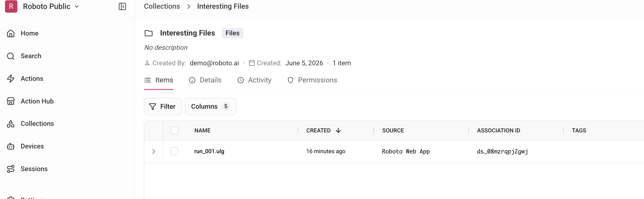
Task: Click association ID ds_08mzrqpj2gwj
Action: click(502, 152)
